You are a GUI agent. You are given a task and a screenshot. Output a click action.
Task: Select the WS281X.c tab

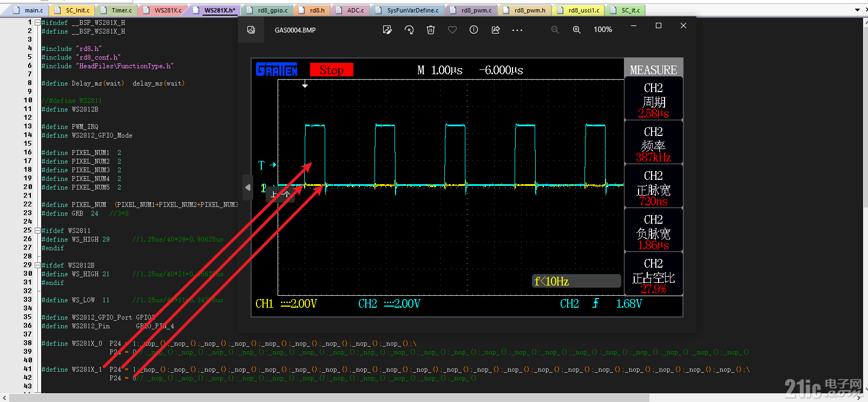[x=163, y=10]
